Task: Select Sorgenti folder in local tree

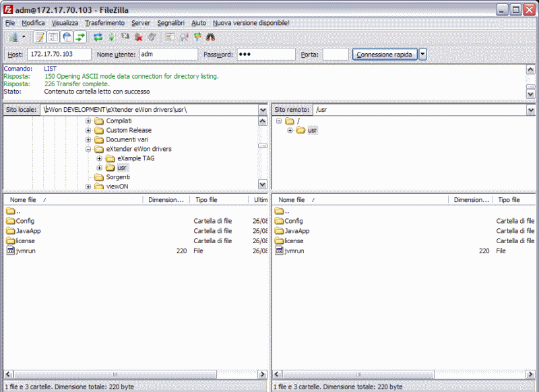Action: click(118, 177)
